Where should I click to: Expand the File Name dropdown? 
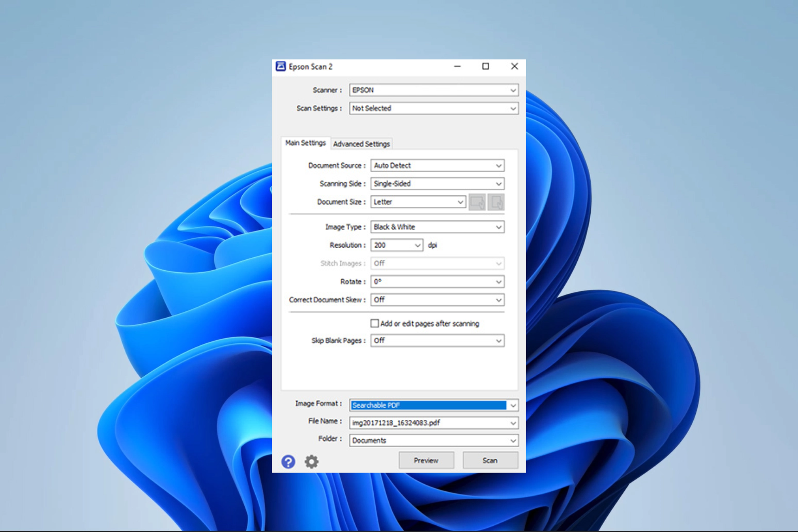434,423
